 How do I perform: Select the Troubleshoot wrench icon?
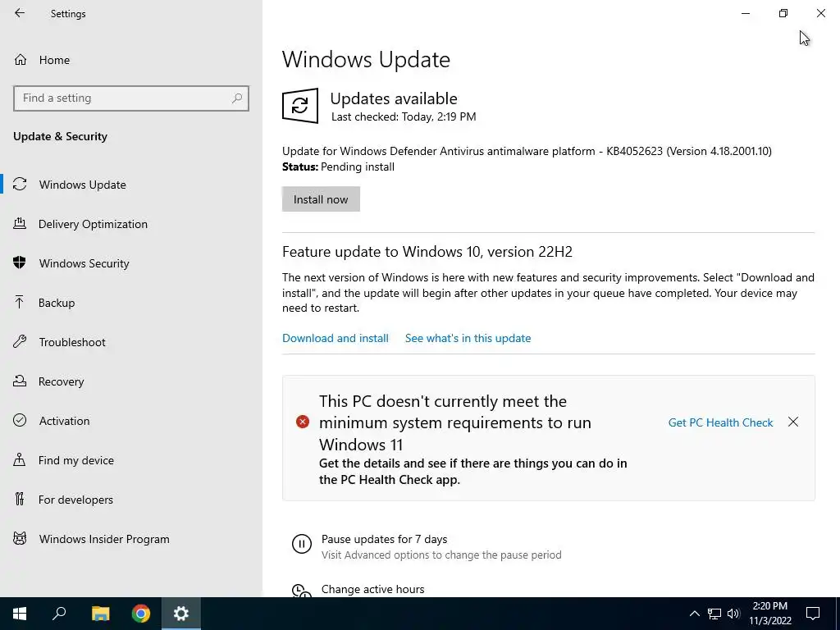20,341
